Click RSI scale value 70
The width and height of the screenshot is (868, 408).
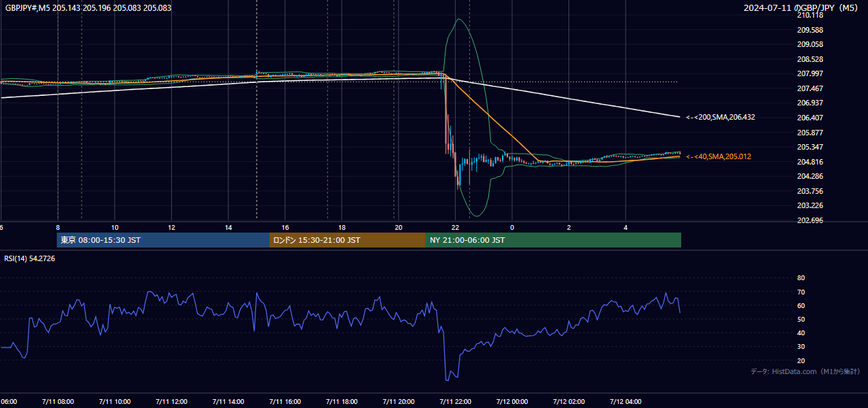(x=801, y=292)
